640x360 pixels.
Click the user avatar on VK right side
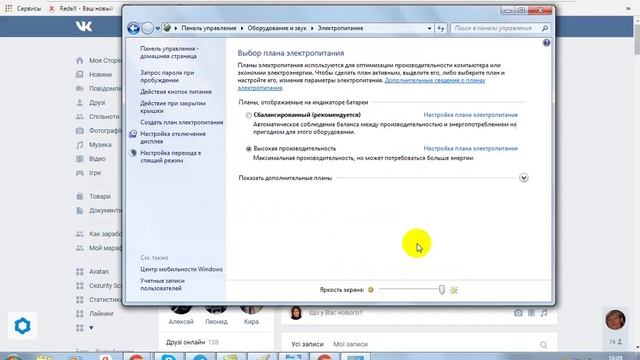(x=615, y=320)
